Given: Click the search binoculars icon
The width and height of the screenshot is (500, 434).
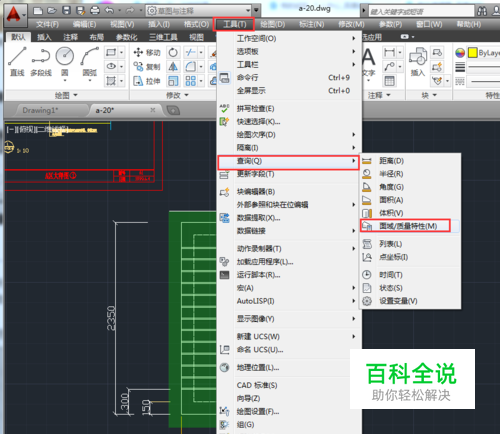Looking at the screenshot, I should [x=482, y=11].
